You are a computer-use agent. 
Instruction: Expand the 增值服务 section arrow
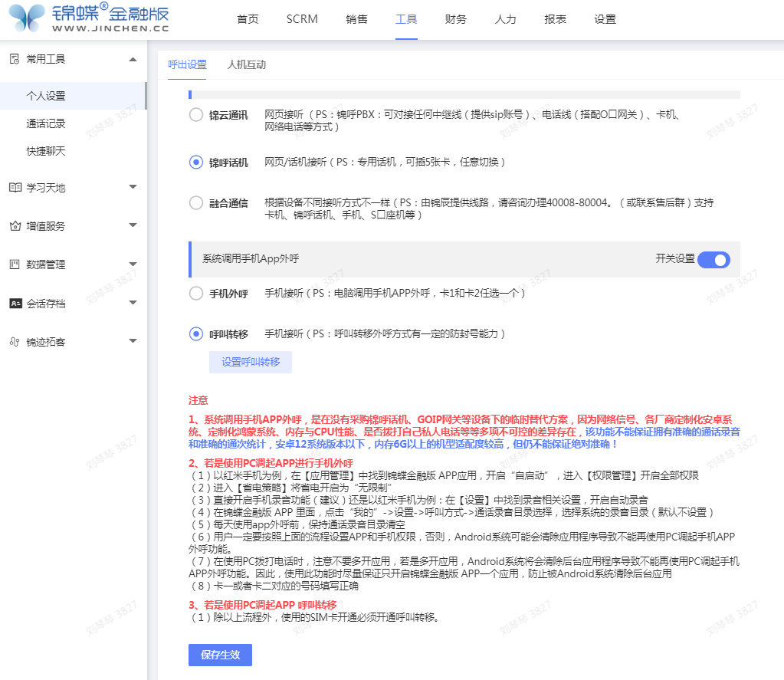pyautogui.click(x=133, y=225)
